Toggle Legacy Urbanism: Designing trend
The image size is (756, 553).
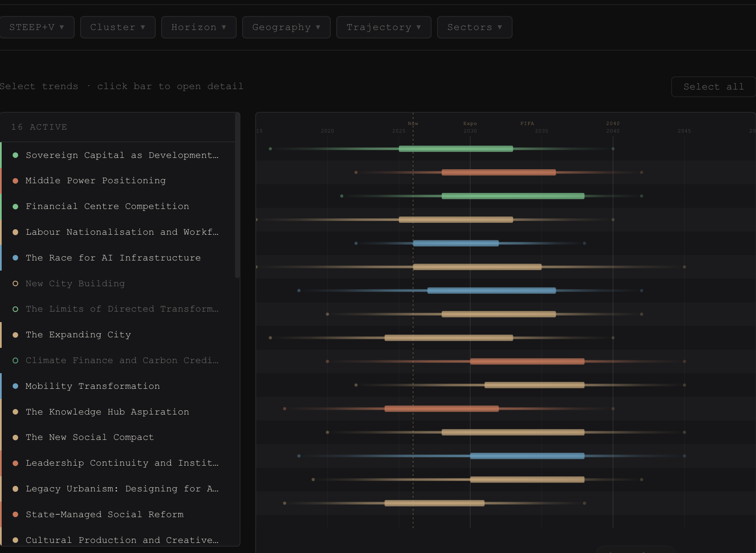tap(118, 489)
